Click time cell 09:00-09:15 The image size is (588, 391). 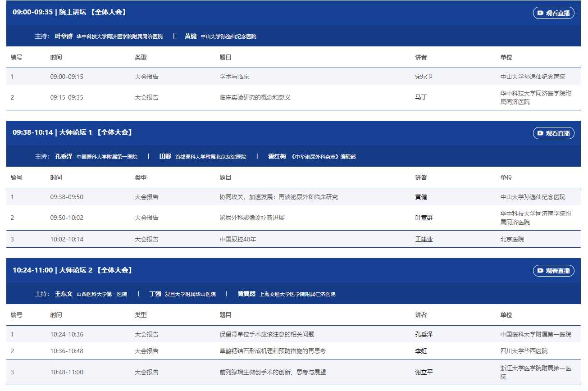(67, 77)
